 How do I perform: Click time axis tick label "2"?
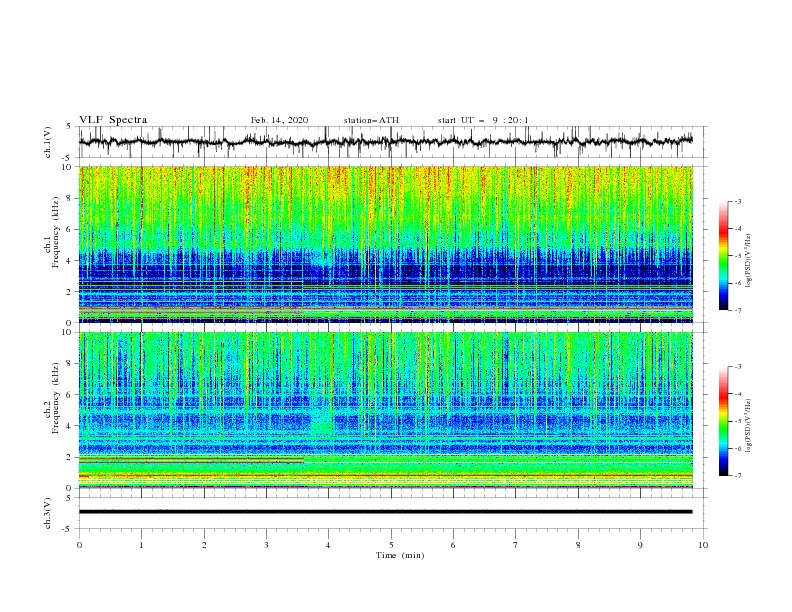click(204, 545)
